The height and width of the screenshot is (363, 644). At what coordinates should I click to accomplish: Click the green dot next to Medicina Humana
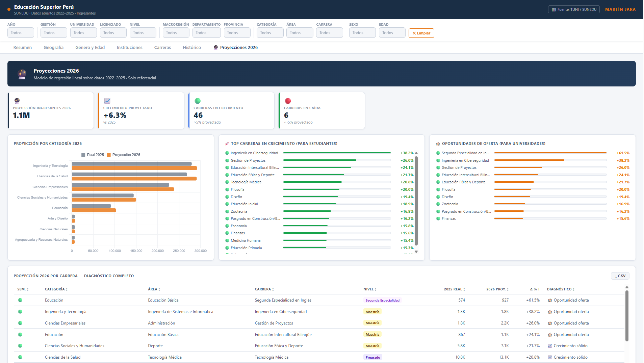[x=227, y=240]
